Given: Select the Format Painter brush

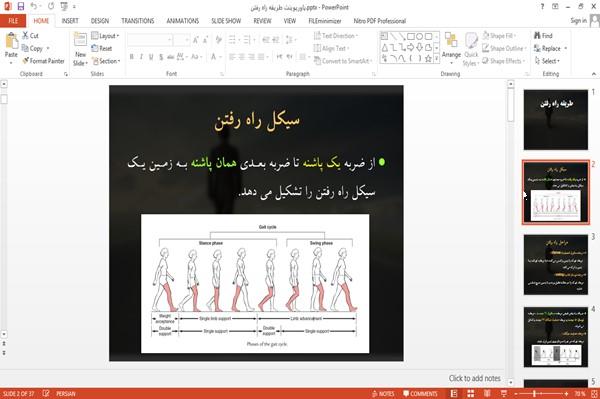Looking at the screenshot, I should pyautogui.click(x=26, y=61).
